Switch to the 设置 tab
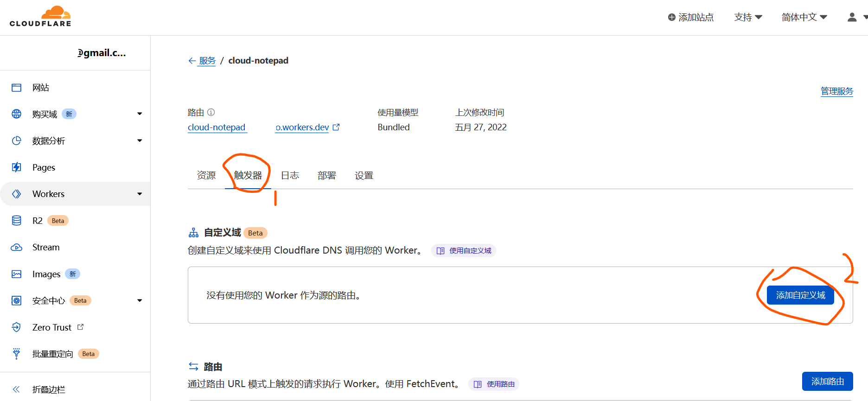The width and height of the screenshot is (868, 401). pos(364,175)
